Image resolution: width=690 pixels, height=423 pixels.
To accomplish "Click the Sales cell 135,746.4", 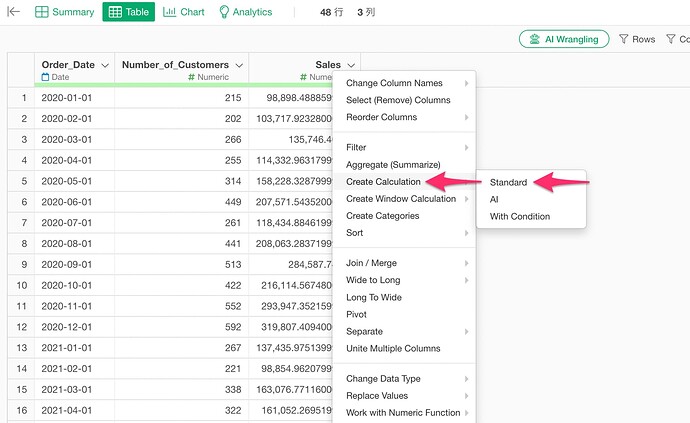I will pos(291,140).
